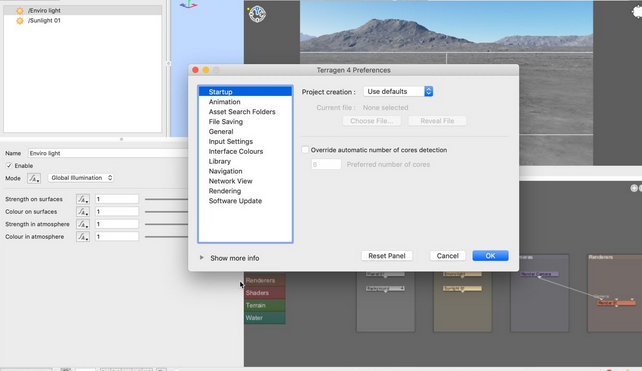Click the Terragen 4 Preferences title bar

pyautogui.click(x=353, y=70)
